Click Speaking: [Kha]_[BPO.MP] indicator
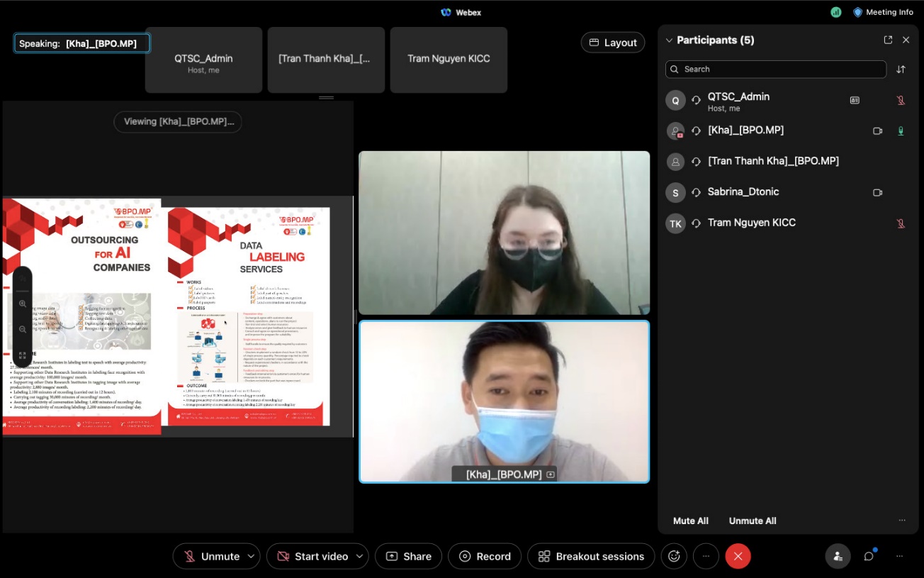The width and height of the screenshot is (924, 578). 82,44
